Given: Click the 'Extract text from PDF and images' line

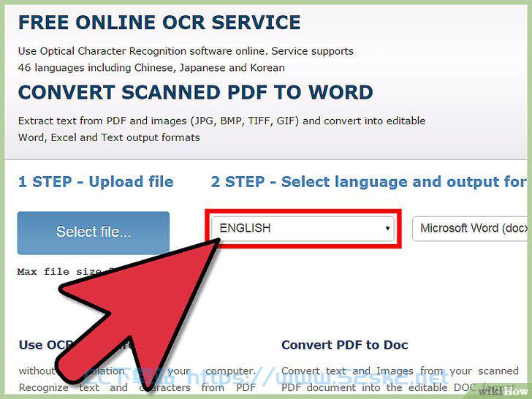Looking at the screenshot, I should 222,121.
